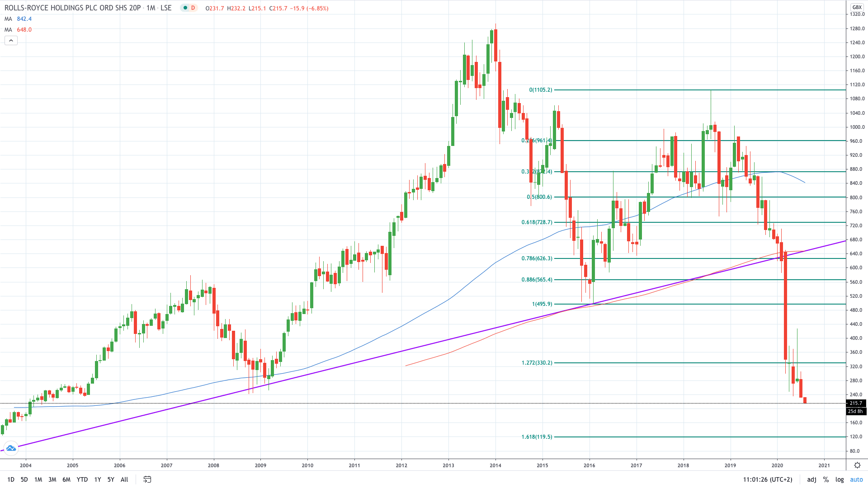Select the blue MA 842.4 indicator legend

(18, 19)
